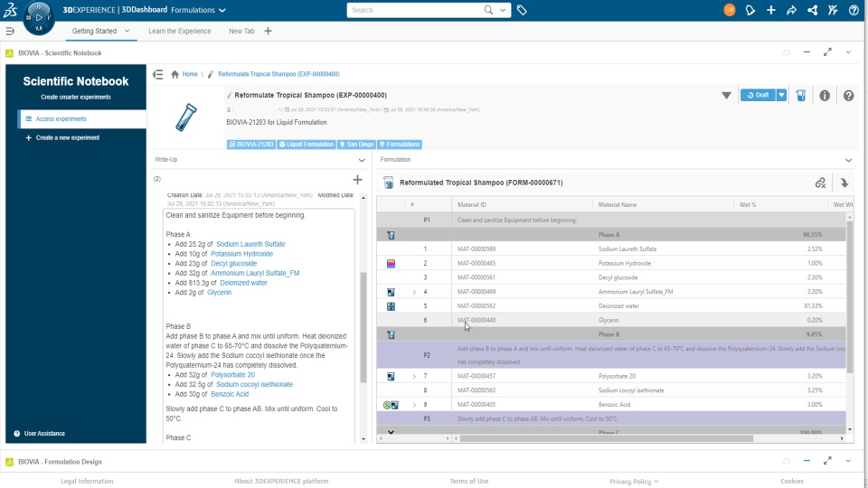Switch to the New Tab tab
Image resolution: width=868 pixels, height=488 pixels.
(x=241, y=31)
